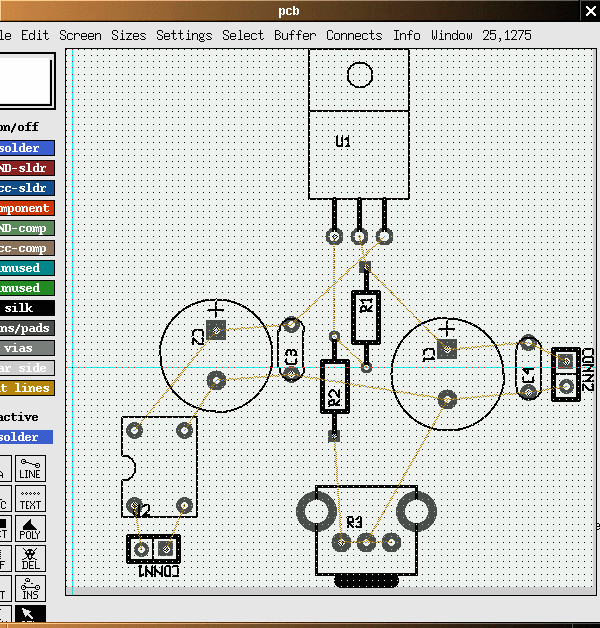600x628 pixels.
Task: Click the rat lines layer color swatch
Action: tap(25, 388)
